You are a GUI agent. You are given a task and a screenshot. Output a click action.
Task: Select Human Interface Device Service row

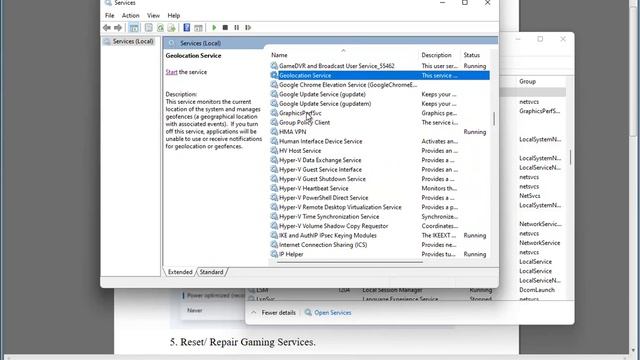click(380, 141)
